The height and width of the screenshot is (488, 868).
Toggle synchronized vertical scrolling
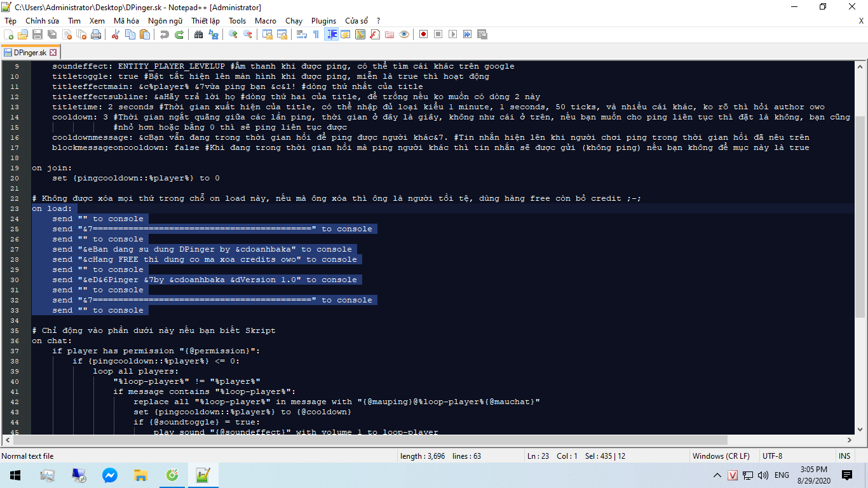tap(268, 34)
